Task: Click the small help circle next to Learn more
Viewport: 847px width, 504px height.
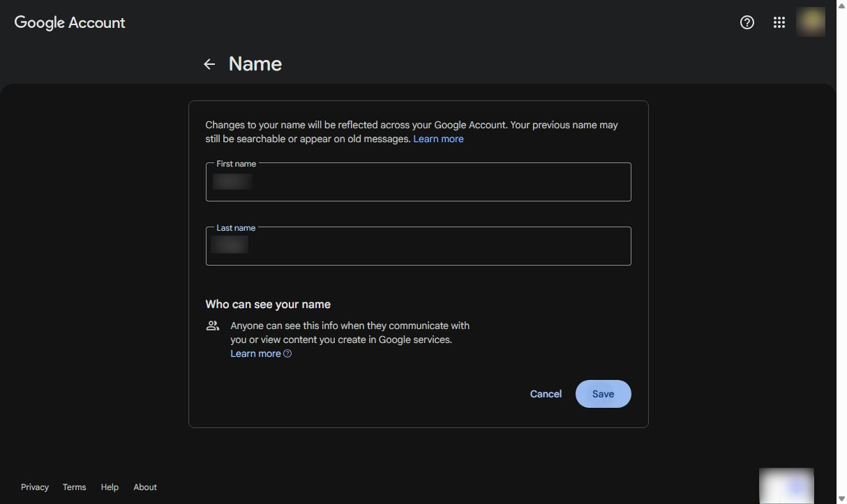Action: [287, 353]
